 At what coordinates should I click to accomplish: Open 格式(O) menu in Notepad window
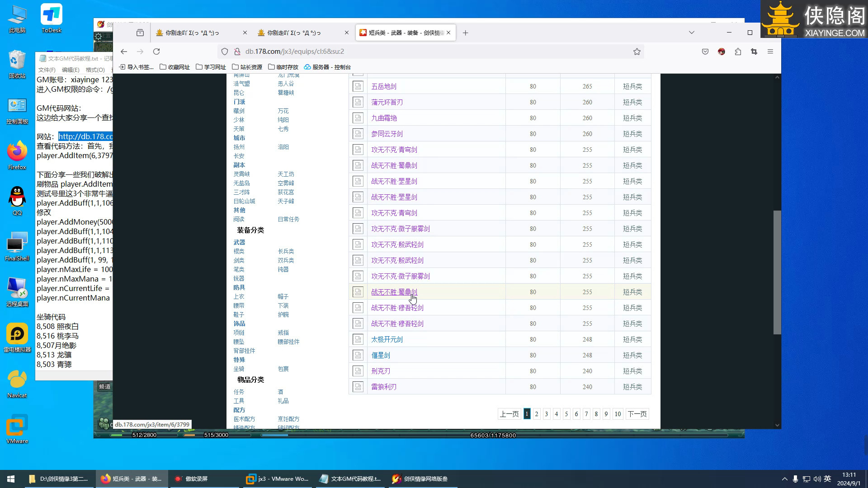coord(95,70)
